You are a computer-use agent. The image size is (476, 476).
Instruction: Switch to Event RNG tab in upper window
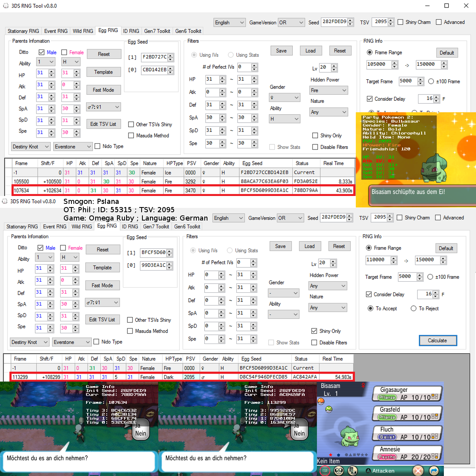[56, 31]
